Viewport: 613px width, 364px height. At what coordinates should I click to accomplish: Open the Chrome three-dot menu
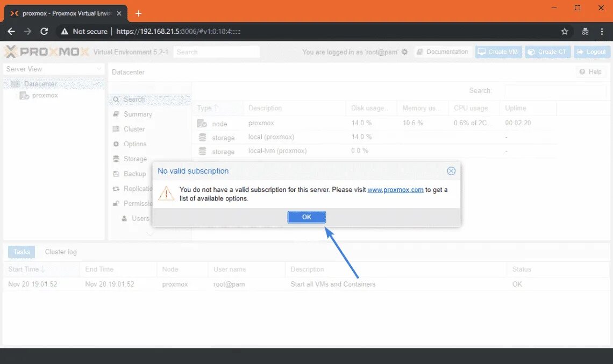tap(602, 31)
